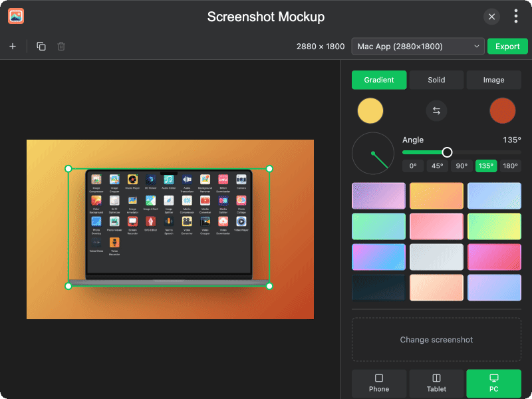
Task: Apply the peach gradient preset in bottom row
Action: [x=436, y=288]
